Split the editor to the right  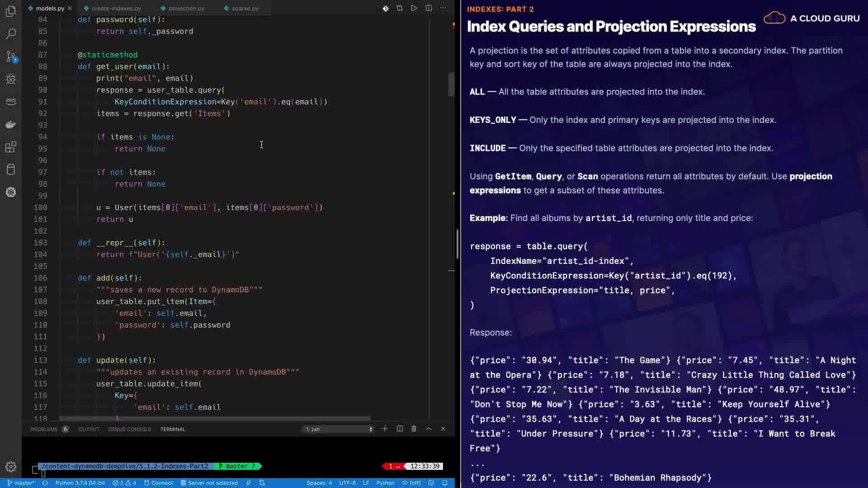(x=429, y=8)
